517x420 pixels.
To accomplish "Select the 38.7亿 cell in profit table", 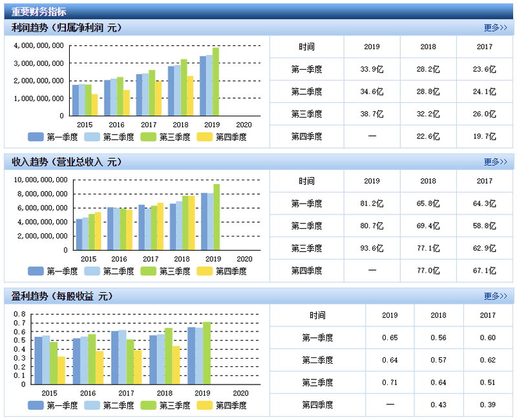I will click(x=372, y=114).
